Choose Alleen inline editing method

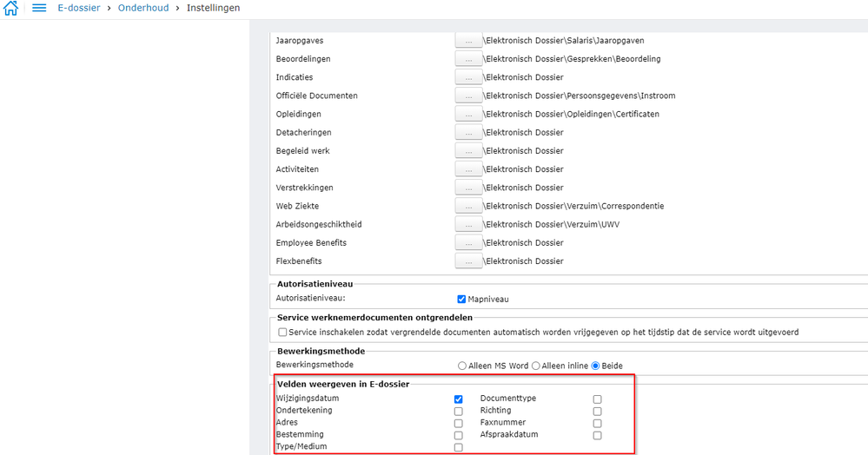tap(536, 366)
